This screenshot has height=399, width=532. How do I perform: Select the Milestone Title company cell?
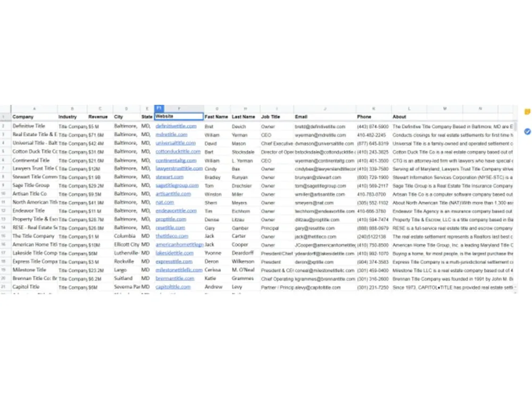34,270
